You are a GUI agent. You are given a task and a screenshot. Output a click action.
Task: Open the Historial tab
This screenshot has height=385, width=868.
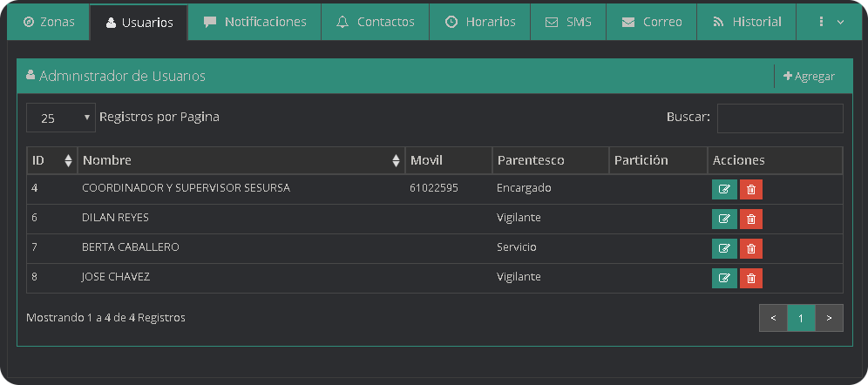(746, 22)
